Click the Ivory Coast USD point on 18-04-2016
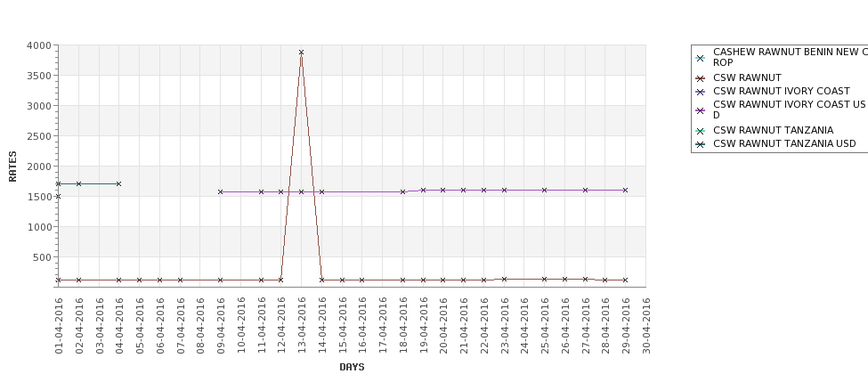The image size is (868, 382). (402, 192)
